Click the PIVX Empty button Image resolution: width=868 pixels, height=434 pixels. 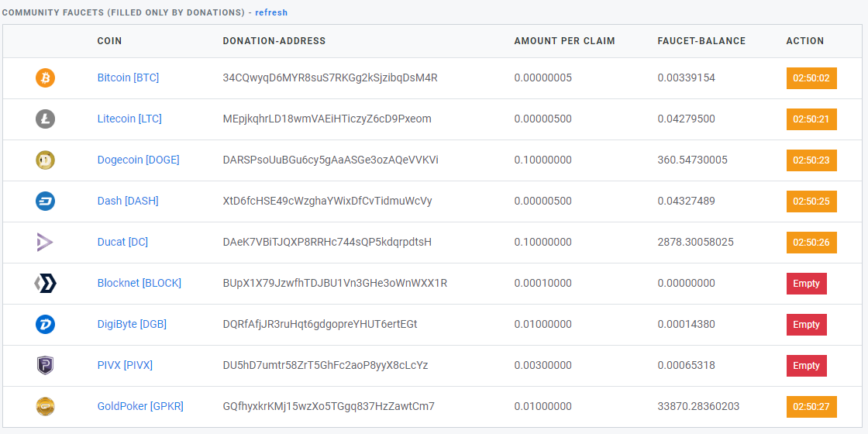click(x=807, y=365)
